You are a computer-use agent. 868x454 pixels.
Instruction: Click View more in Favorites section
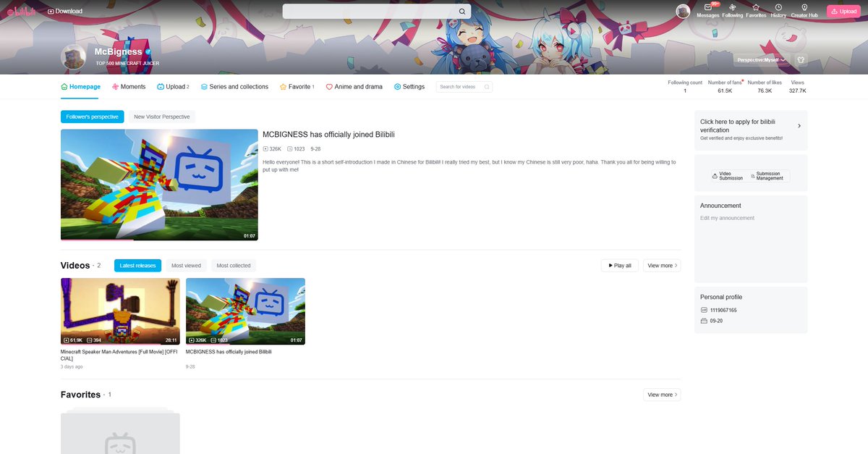click(x=662, y=395)
